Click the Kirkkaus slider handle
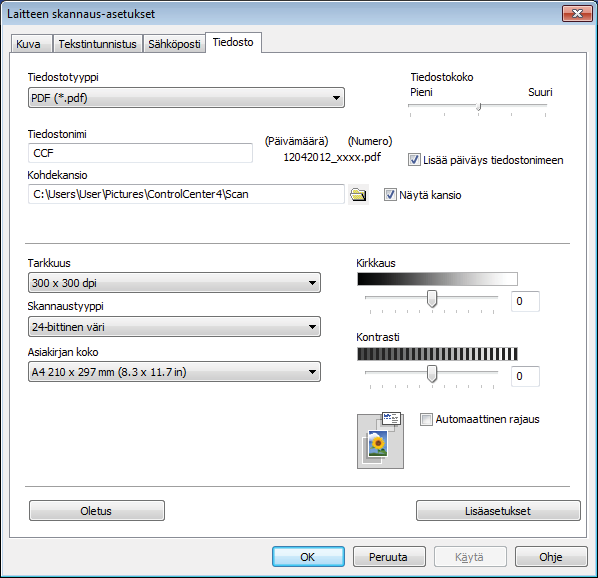The width and height of the screenshot is (598, 578). point(432,299)
